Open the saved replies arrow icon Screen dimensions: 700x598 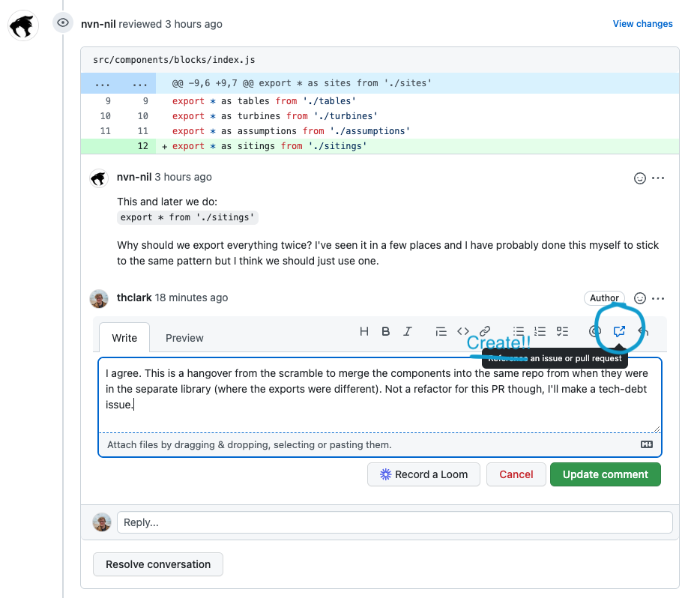[x=643, y=331]
